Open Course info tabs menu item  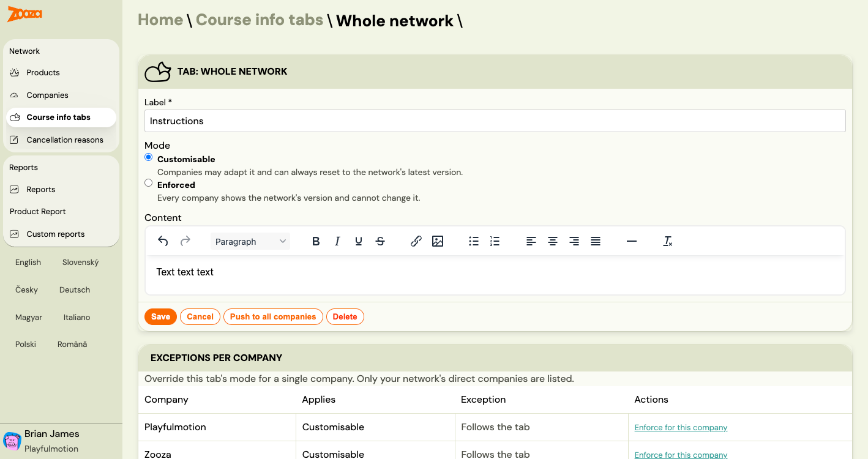coord(61,118)
